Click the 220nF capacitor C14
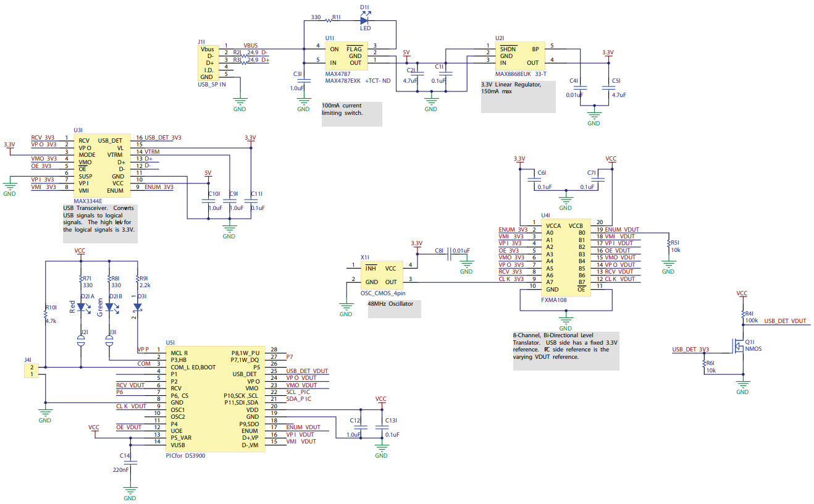This screenshot has height=504, width=814. (130, 462)
